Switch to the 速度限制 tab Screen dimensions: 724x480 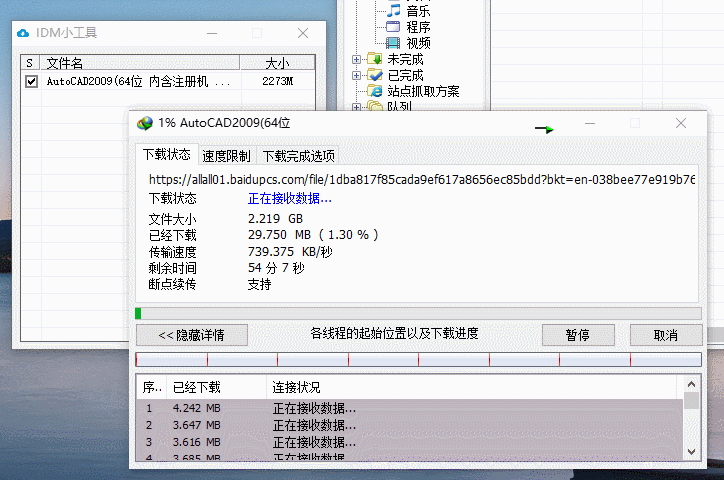(226, 156)
